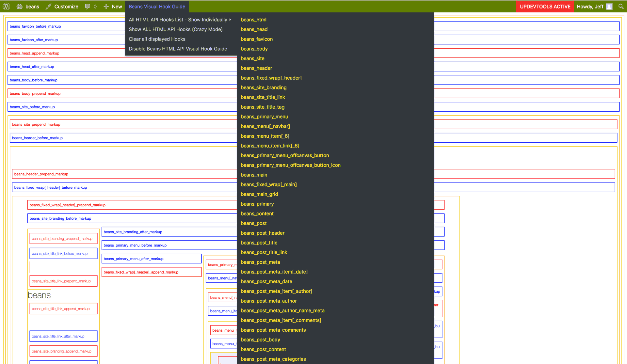The image size is (627, 364).
Task: Select Clear all displayed Hooks
Action: click(x=157, y=39)
